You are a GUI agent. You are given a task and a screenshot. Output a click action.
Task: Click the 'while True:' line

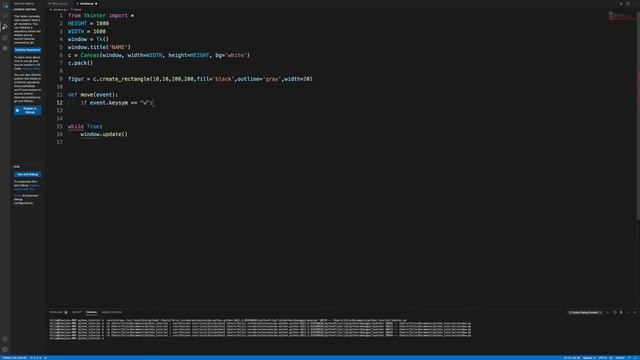point(85,126)
